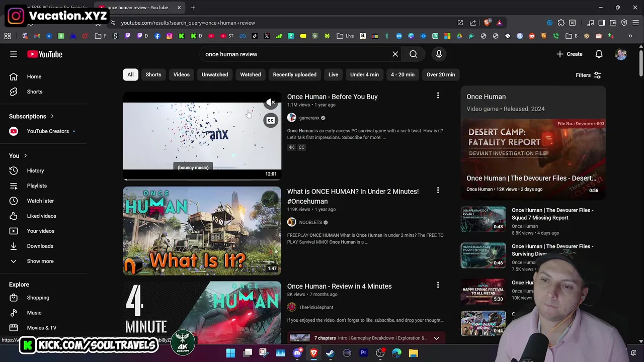Click the browser address bar URL
Viewport: 644px width, 362px height.
pyautogui.click(x=188, y=23)
